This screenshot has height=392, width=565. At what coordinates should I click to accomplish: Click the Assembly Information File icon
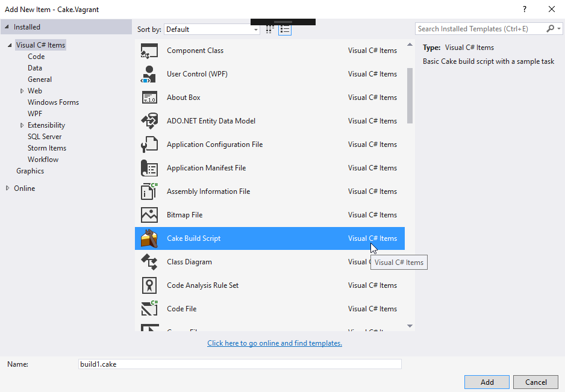(149, 191)
